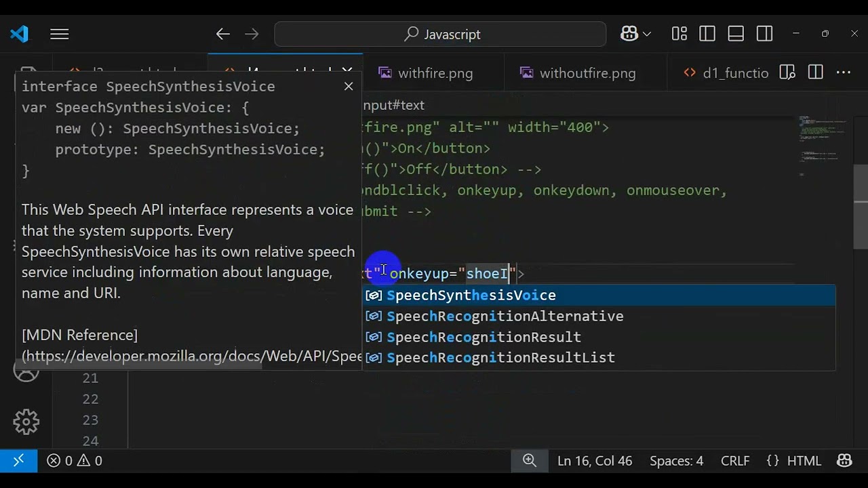The height and width of the screenshot is (488, 868).
Task: Go back with the left arrow
Action: pyautogui.click(x=222, y=34)
